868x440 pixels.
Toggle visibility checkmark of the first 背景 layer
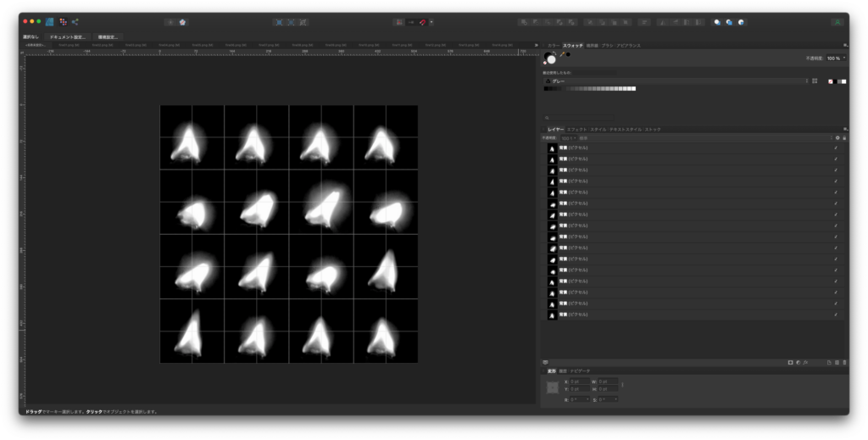pyautogui.click(x=836, y=148)
